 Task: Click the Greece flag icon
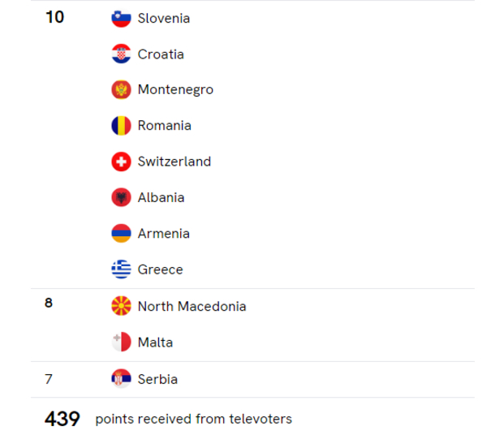coord(121,269)
